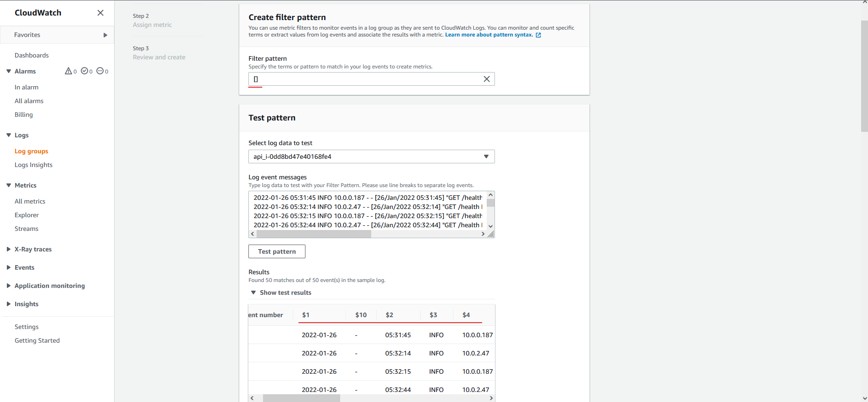Collapse the Logs section
Image resolution: width=868 pixels, height=402 pixels.
(9, 135)
